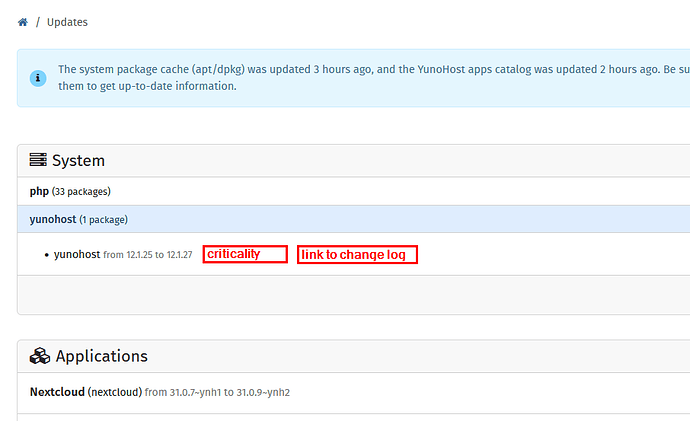The height and width of the screenshot is (421, 690).
Task: Click the info circle icon in alert
Action: [x=38, y=77]
